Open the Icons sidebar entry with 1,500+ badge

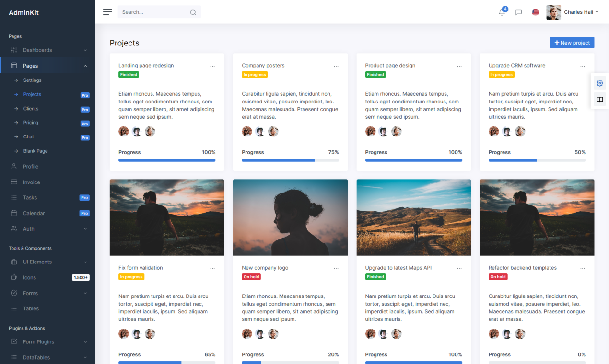click(x=30, y=277)
